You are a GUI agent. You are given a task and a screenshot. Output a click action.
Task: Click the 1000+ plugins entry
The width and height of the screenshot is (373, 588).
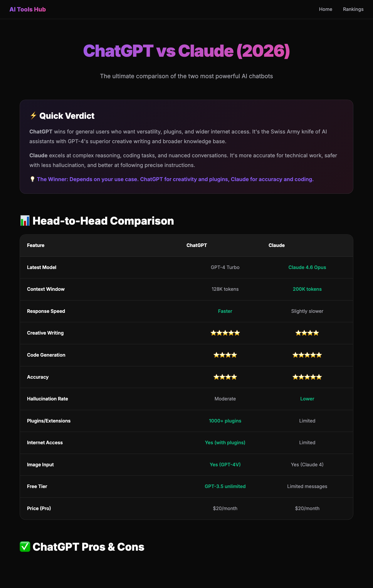pyautogui.click(x=225, y=421)
